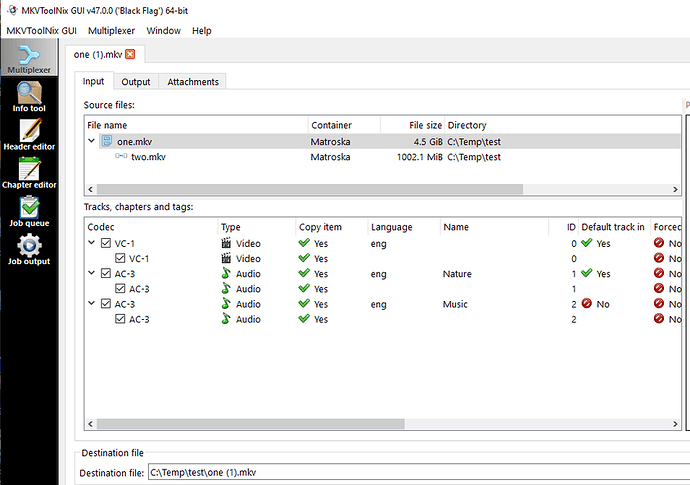Click the green Yes default-track icon of VC-1 ID 0
This screenshot has width=690, height=485.
[x=587, y=242]
